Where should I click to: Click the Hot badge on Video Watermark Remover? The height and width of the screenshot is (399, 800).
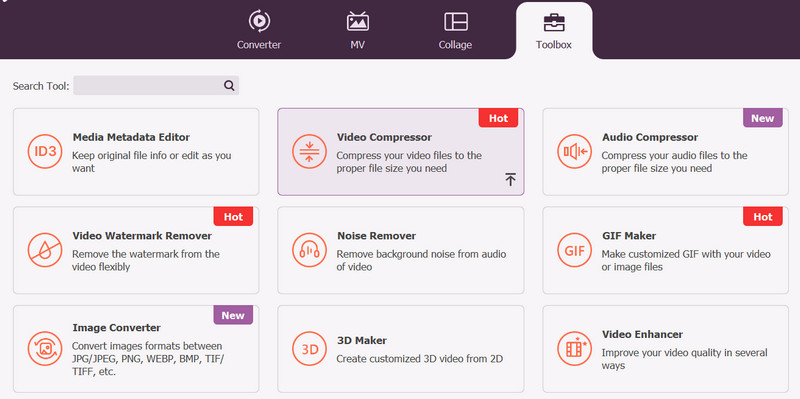233,217
